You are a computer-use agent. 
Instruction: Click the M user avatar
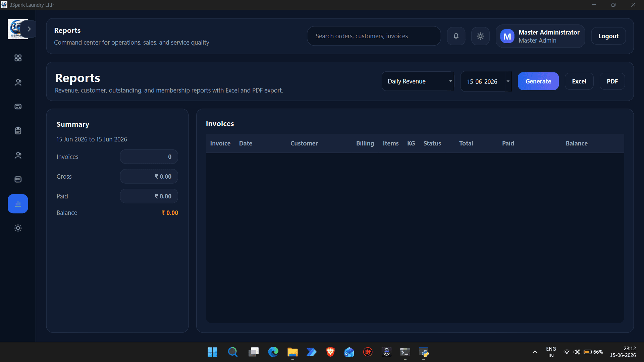(x=507, y=36)
